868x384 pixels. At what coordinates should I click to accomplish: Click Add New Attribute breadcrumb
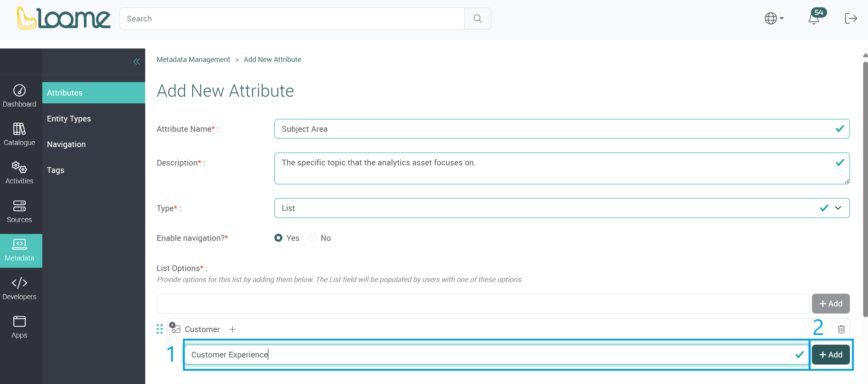click(272, 60)
